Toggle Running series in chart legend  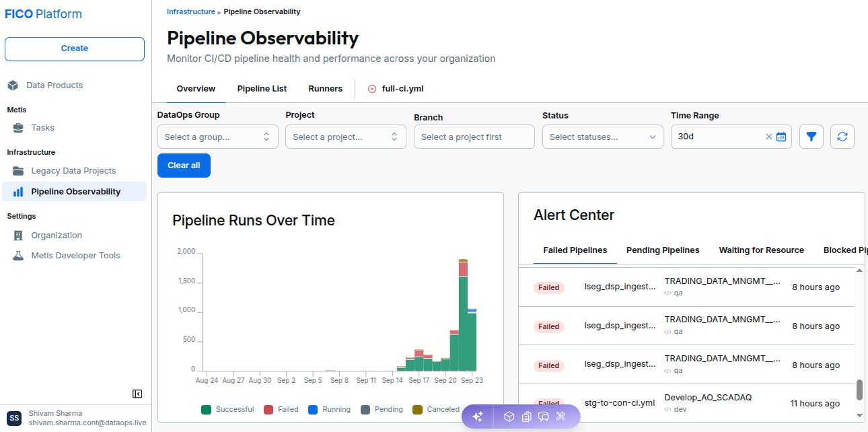pos(329,409)
